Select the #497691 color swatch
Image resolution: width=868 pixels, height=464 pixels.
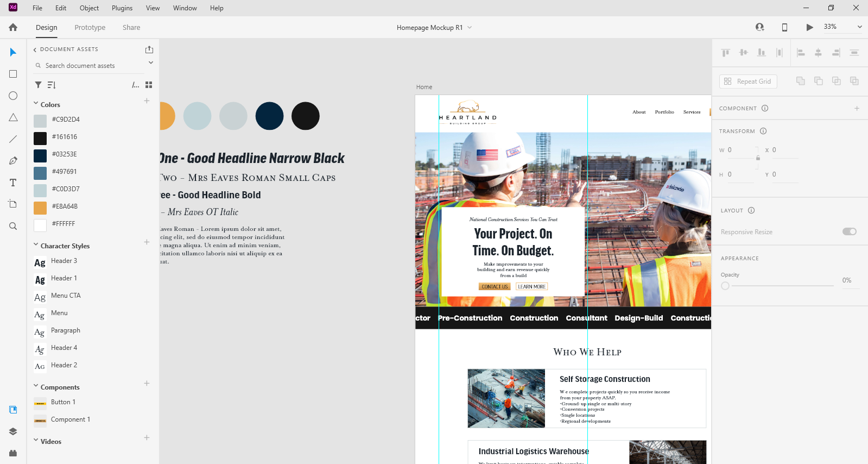(x=40, y=173)
